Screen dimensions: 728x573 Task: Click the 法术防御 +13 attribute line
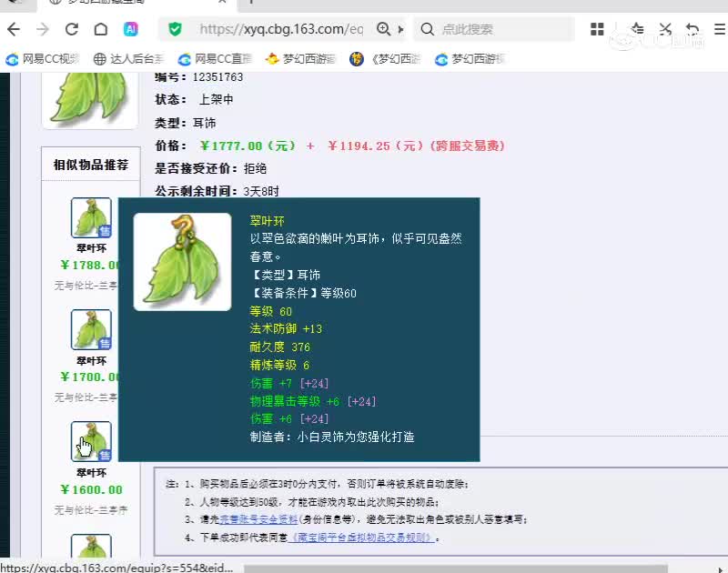(286, 328)
